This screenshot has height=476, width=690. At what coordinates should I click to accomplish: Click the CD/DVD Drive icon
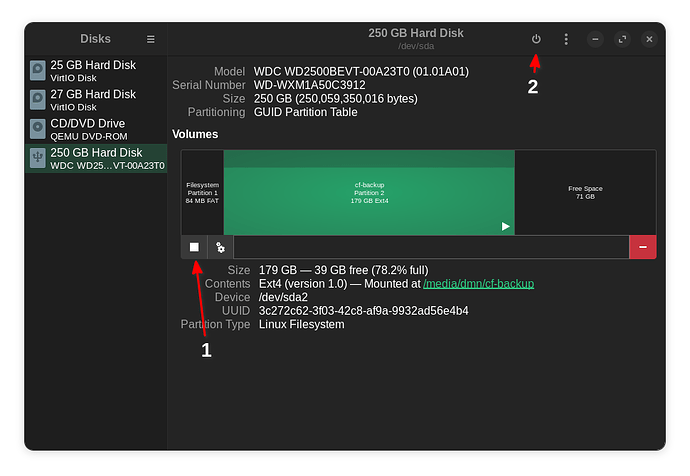pyautogui.click(x=38, y=129)
